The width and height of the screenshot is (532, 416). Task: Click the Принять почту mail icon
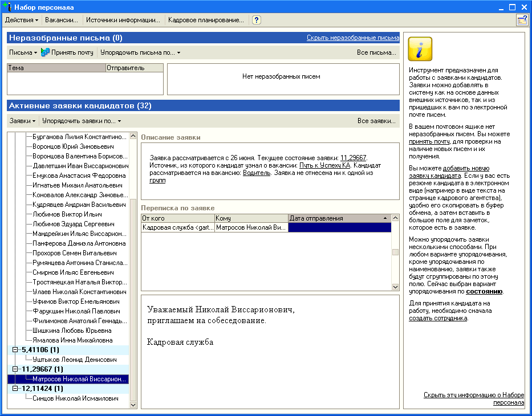(45, 52)
